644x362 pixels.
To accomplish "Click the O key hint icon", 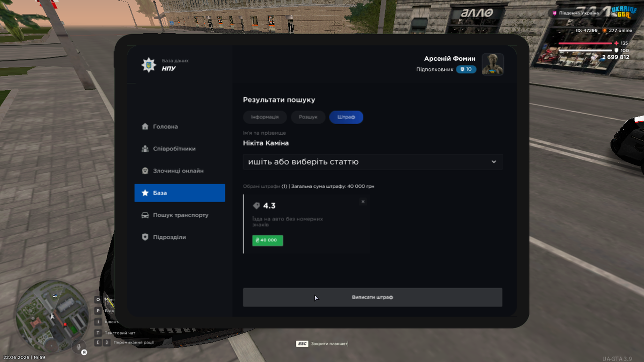I will click(x=98, y=299).
